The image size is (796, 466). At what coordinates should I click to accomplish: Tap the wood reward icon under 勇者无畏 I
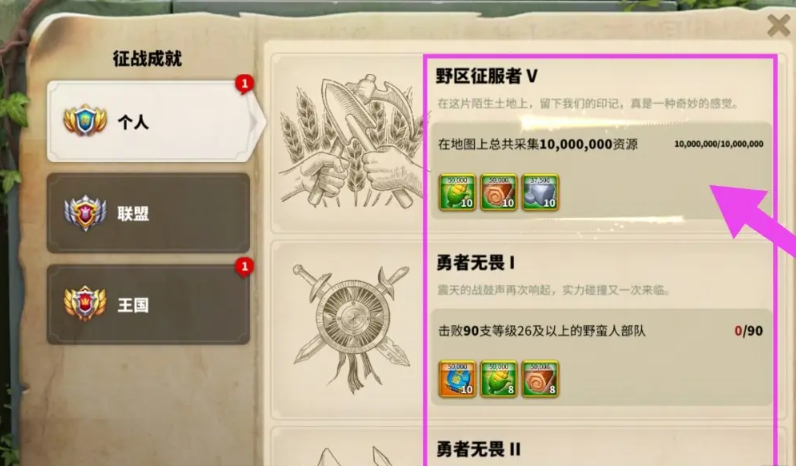point(540,379)
